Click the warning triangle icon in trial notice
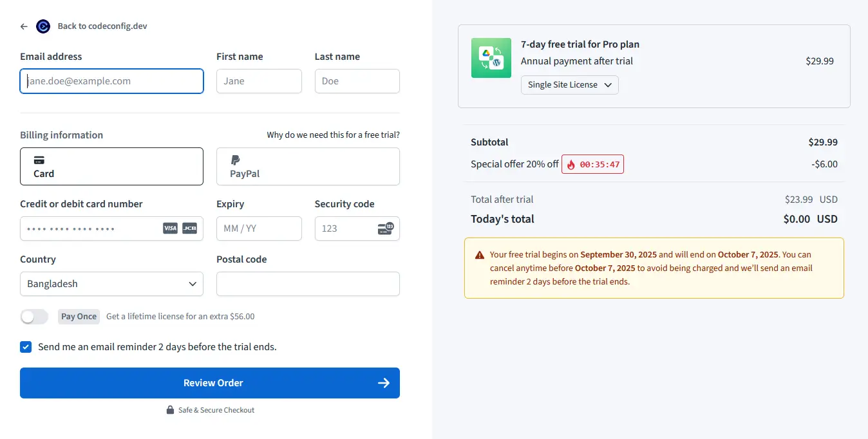 click(x=480, y=255)
